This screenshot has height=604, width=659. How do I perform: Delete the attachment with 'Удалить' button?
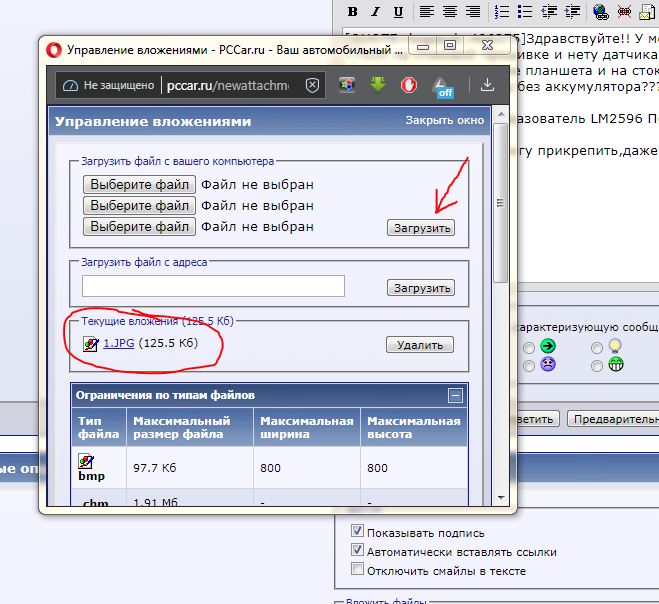pos(419,345)
